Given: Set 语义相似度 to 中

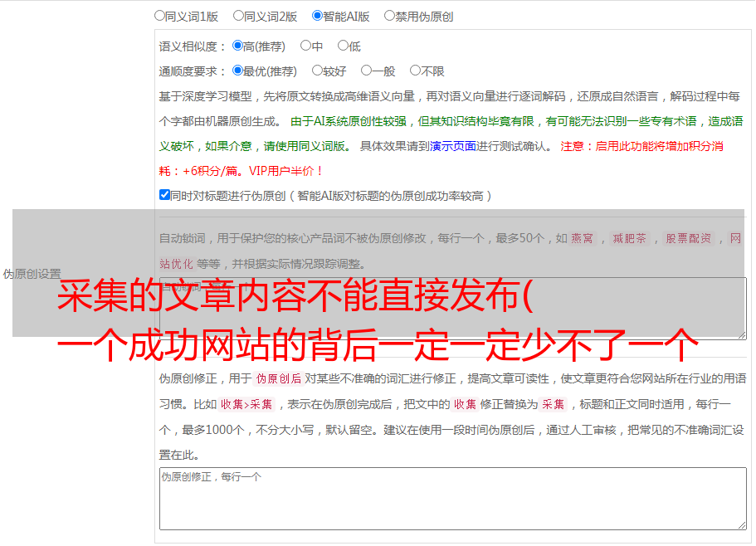Looking at the screenshot, I should (x=305, y=46).
